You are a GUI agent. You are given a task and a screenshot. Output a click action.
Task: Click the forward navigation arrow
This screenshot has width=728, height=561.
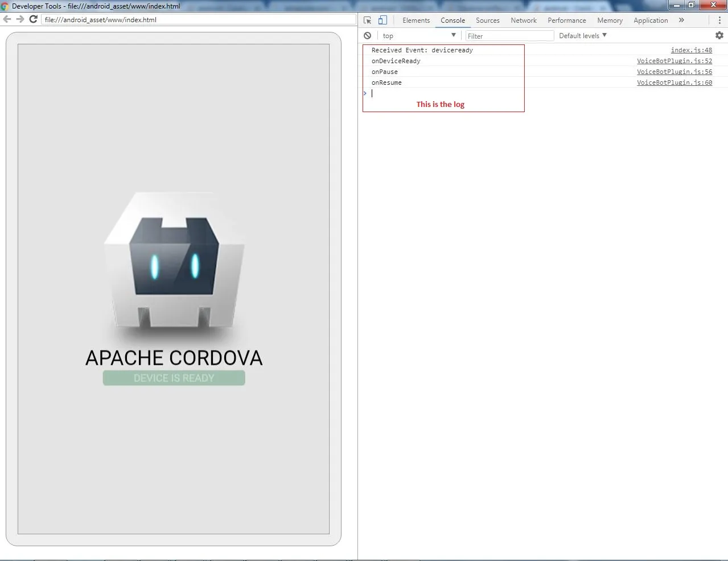(x=20, y=19)
